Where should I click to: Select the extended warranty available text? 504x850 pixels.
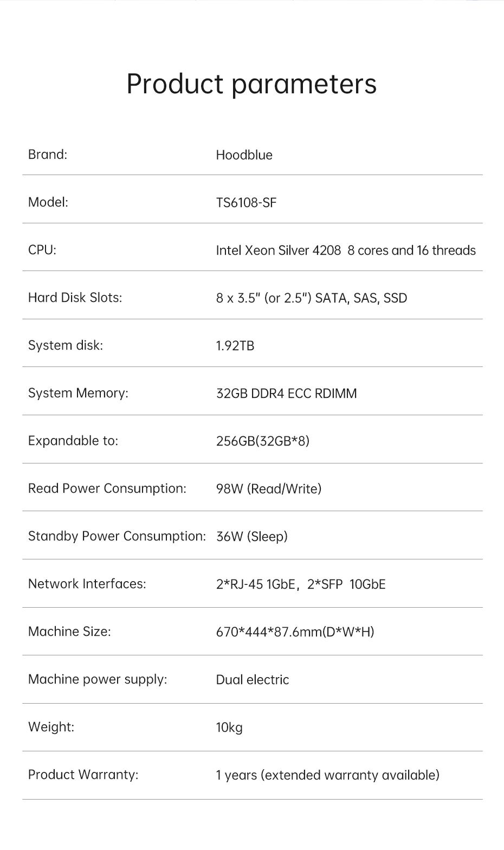click(x=350, y=775)
